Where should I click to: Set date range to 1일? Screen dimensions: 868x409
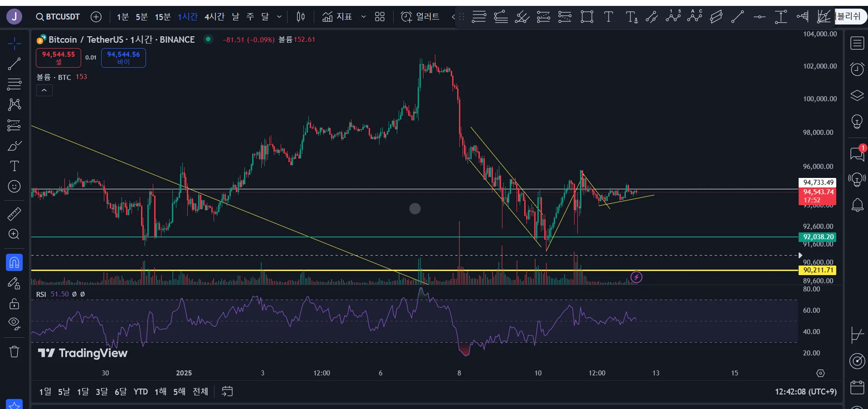tap(45, 391)
